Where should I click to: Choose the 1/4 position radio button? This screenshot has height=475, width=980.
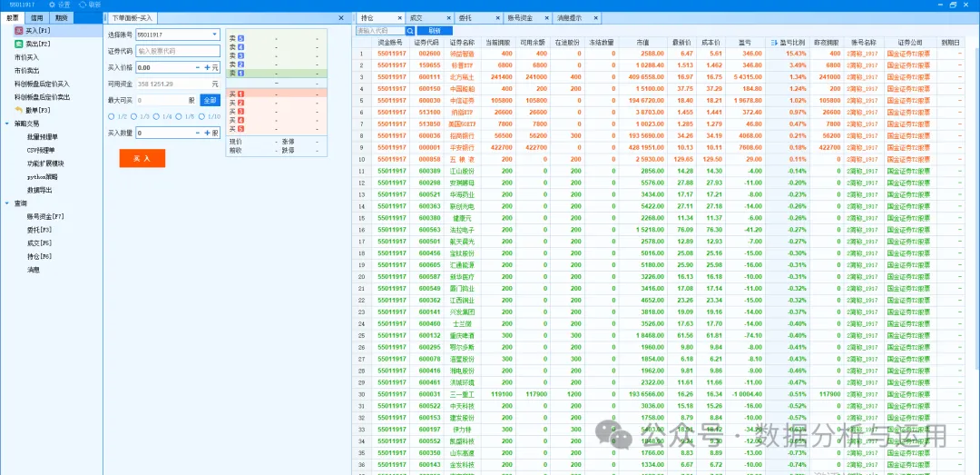(156, 116)
